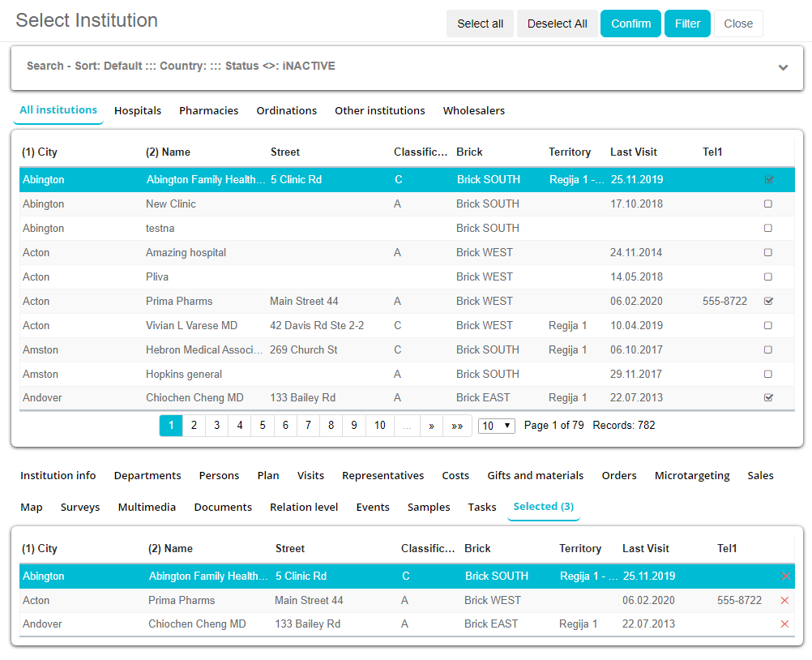Remove Prima Pharms from selected list
This screenshot has width=812, height=660.
[784, 601]
